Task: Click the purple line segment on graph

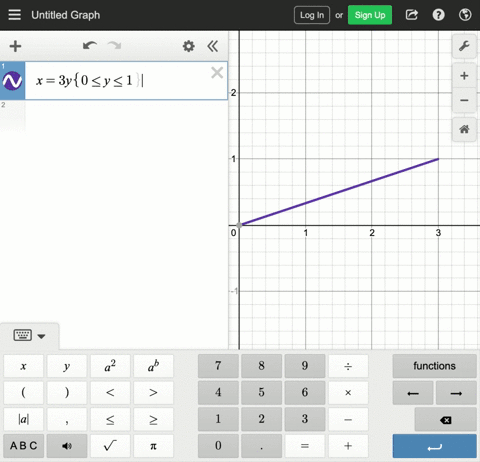Action: click(x=339, y=192)
